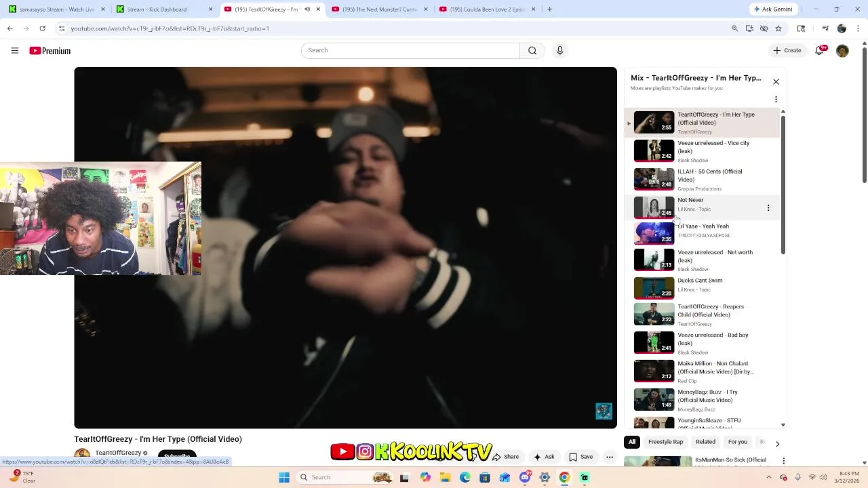The width and height of the screenshot is (868, 488).
Task: Open the YouTube guide hamburger menu
Action: pyautogui.click(x=15, y=51)
